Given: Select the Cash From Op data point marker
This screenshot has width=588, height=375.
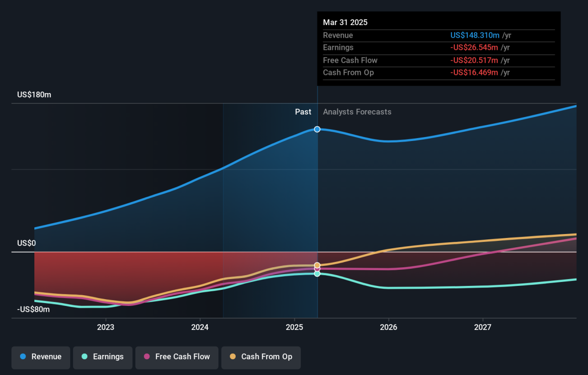Looking at the screenshot, I should (x=317, y=265).
